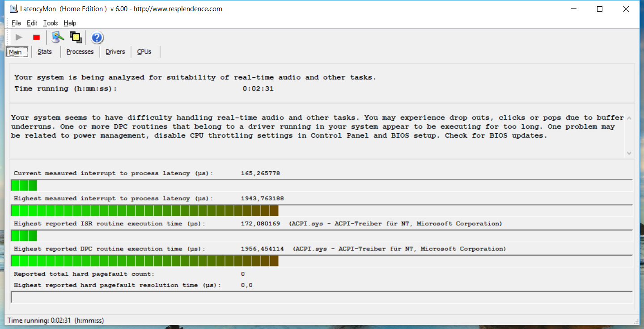Switch to the Stats tab

click(x=45, y=52)
